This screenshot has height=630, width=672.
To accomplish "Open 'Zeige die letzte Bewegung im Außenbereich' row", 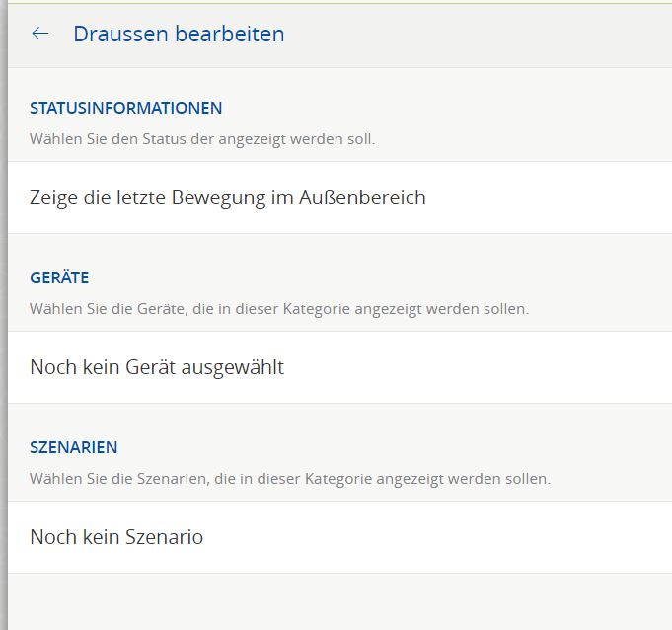I will (228, 197).
